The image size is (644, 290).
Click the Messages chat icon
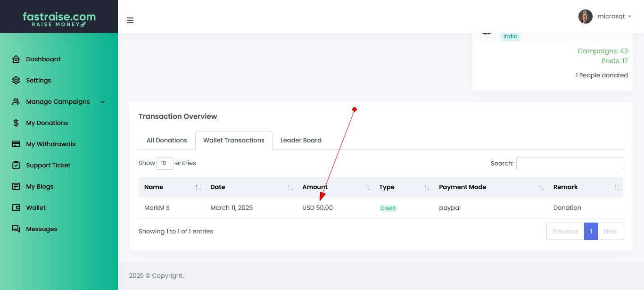point(16,229)
